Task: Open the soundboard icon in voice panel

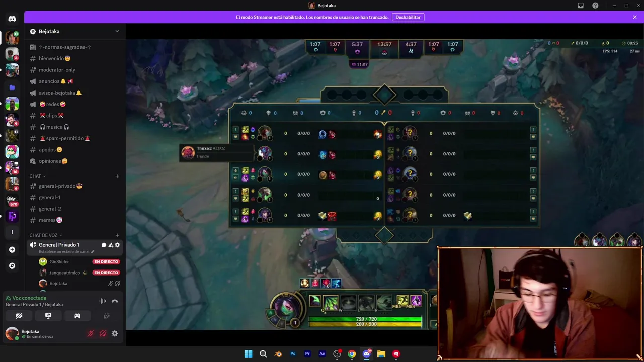Action: [107, 316]
